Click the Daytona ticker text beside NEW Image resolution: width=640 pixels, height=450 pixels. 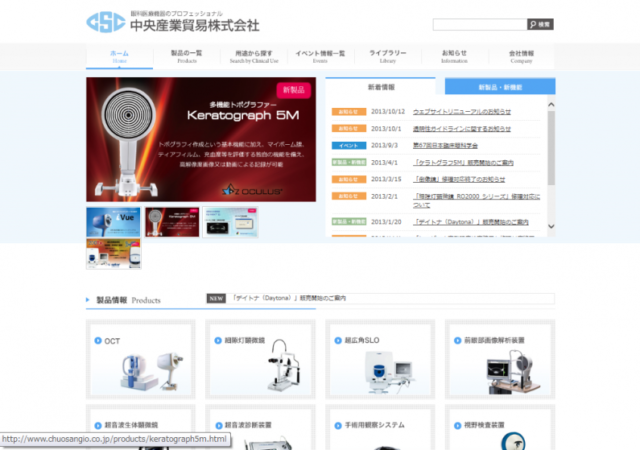(x=289, y=298)
